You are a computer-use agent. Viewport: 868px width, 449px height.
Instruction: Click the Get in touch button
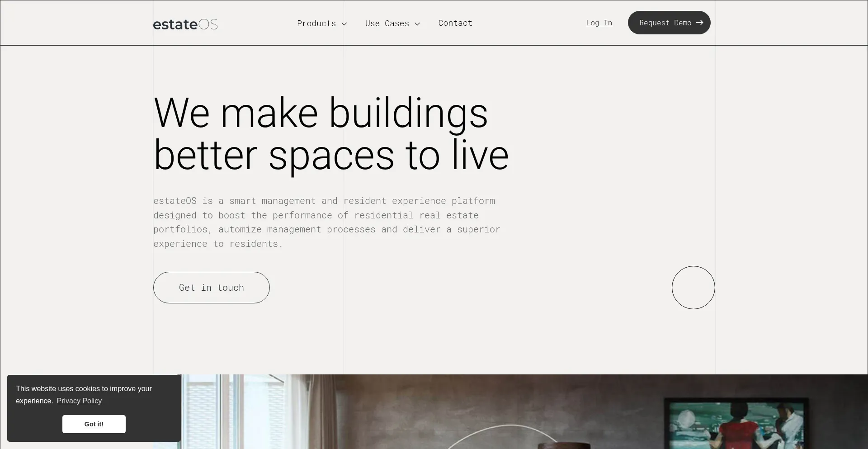tap(212, 288)
